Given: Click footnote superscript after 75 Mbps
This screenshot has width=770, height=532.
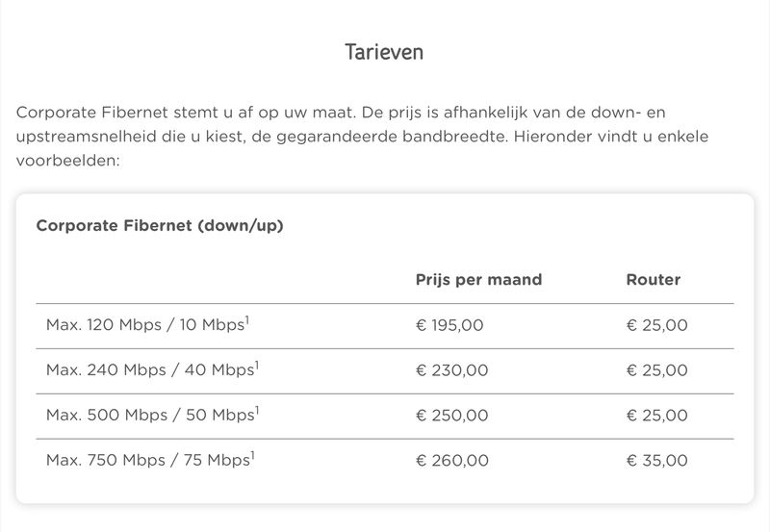Looking at the screenshot, I should [253, 455].
